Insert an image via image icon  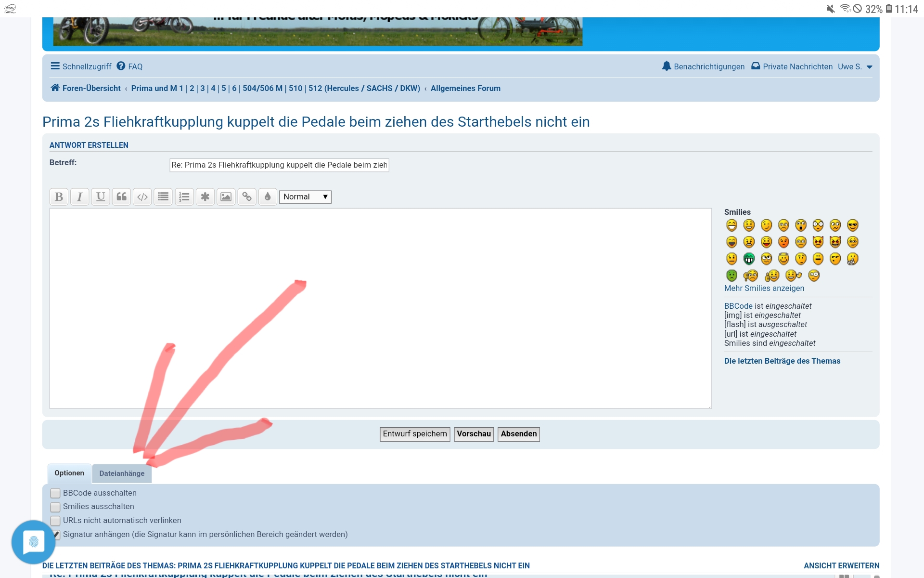coord(226,197)
